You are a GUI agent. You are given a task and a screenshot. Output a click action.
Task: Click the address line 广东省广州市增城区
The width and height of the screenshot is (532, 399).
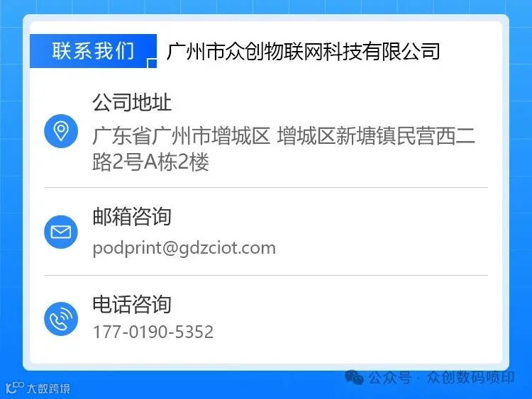click(x=182, y=135)
